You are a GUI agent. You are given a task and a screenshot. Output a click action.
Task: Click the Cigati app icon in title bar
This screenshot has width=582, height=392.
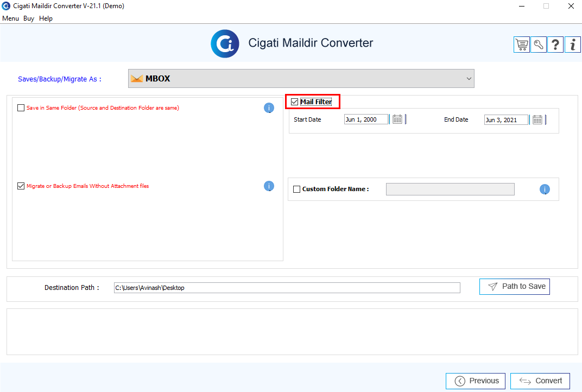tap(6, 6)
